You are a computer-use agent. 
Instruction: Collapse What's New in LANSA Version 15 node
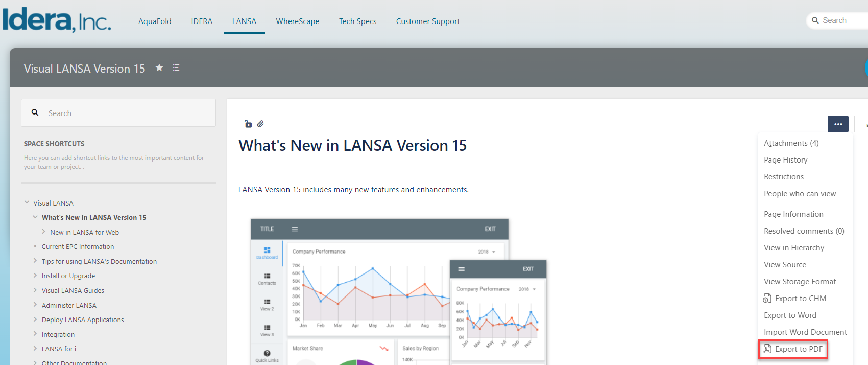coord(35,217)
